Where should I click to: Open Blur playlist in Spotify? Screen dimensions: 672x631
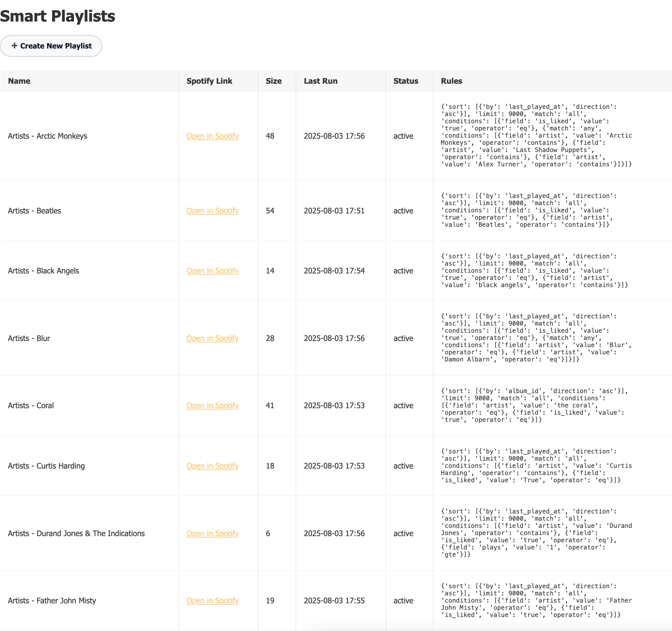(212, 338)
